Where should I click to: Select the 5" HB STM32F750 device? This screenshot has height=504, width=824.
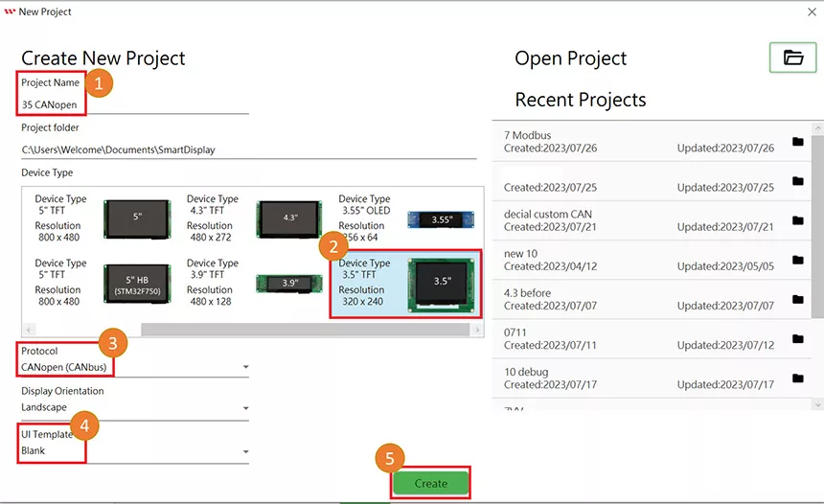click(101, 284)
